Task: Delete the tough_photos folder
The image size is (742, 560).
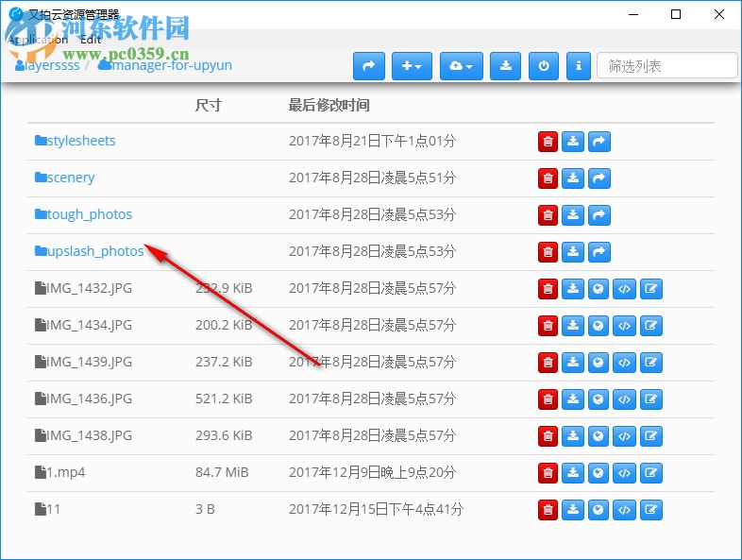Action: (548, 215)
